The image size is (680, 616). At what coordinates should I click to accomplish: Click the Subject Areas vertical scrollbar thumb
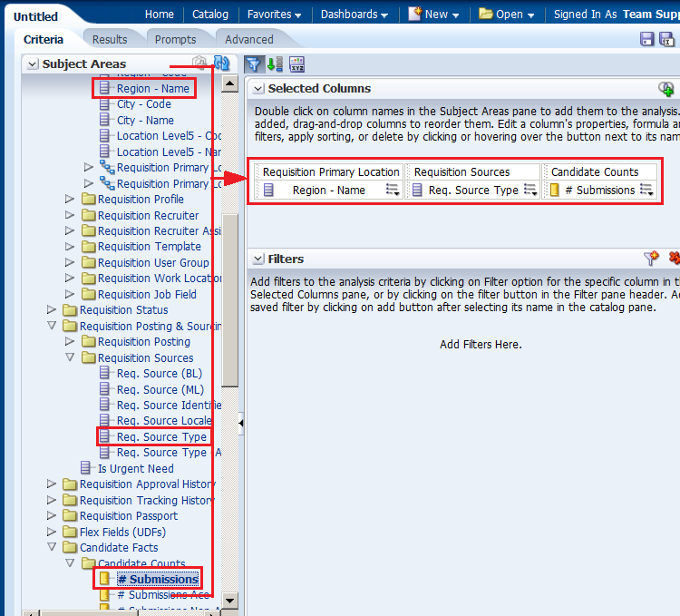(230, 299)
